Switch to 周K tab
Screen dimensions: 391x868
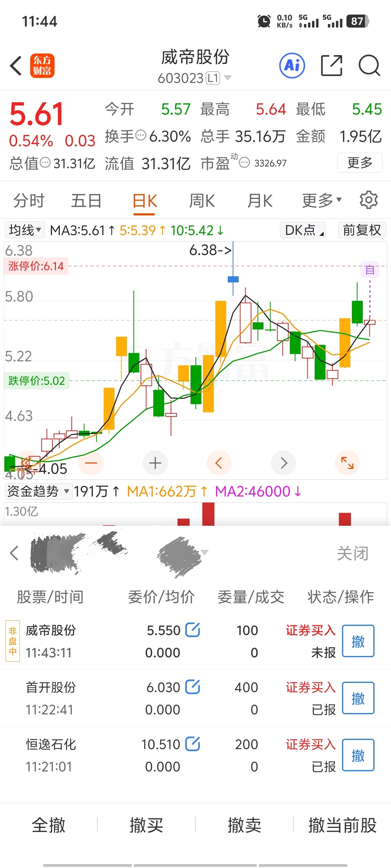[202, 201]
